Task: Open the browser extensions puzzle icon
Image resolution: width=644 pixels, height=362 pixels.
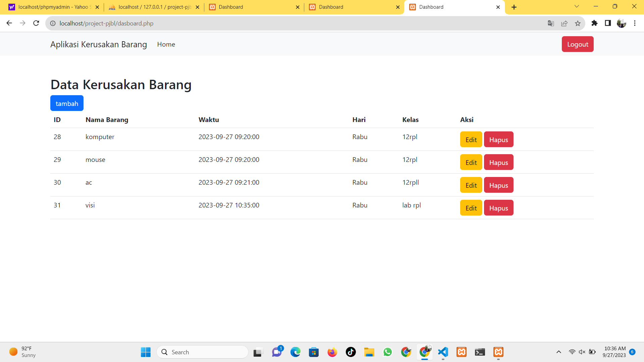Action: tap(594, 23)
